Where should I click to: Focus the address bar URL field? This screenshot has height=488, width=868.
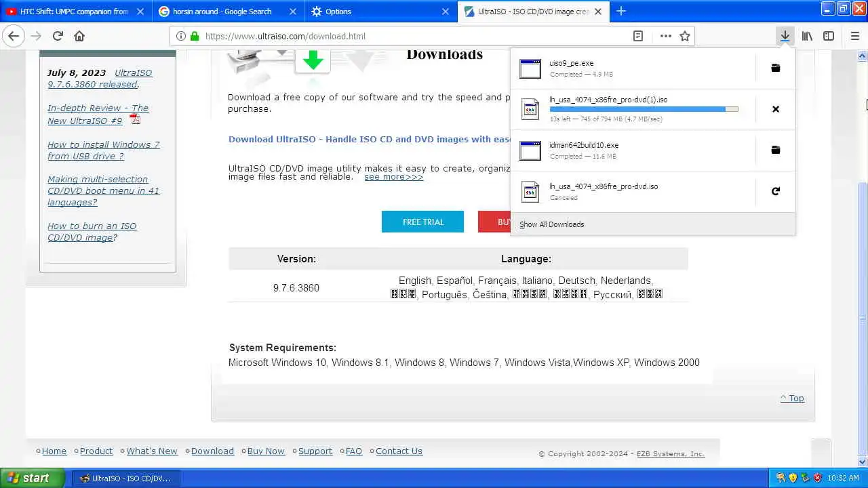tap(414, 36)
